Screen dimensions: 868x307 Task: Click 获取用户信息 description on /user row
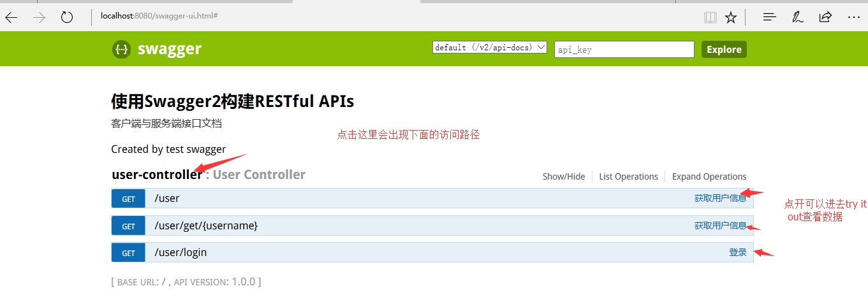(720, 198)
